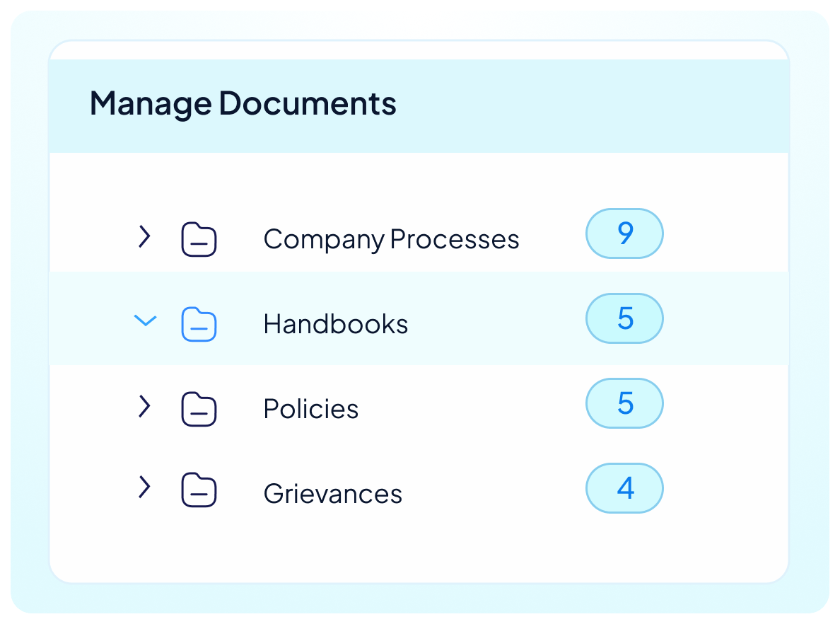The width and height of the screenshot is (840, 624).
Task: Click the count badge with 5 beside Handbooks
Action: coord(624,318)
